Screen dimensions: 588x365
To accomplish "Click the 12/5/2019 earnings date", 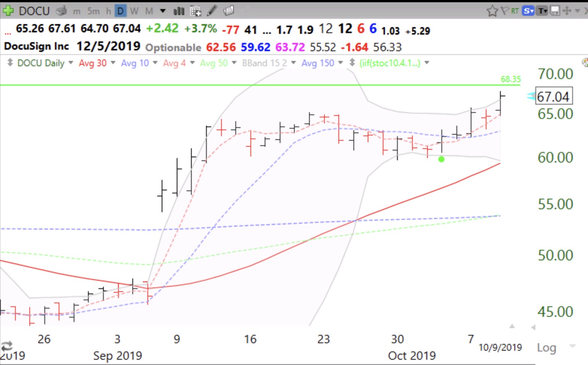I will (x=108, y=46).
